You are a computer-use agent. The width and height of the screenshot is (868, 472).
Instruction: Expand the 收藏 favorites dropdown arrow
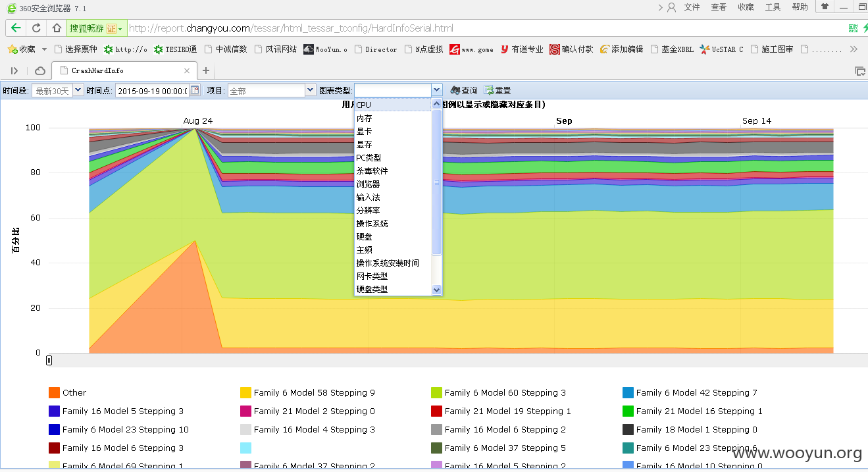click(44, 49)
